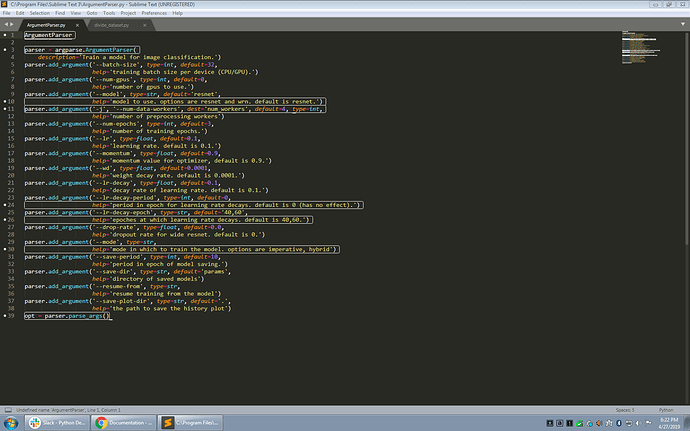Click the Sublime Text title bar app icon

[4, 4]
